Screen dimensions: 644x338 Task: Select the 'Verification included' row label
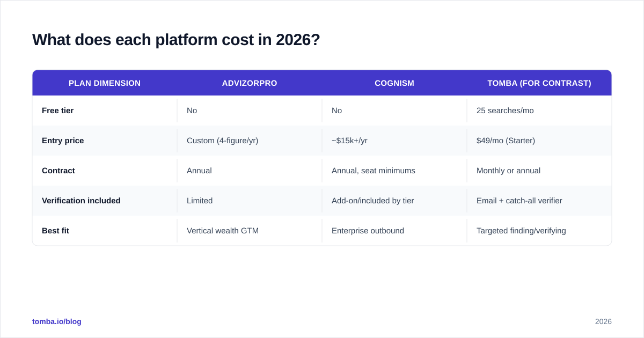(x=81, y=201)
